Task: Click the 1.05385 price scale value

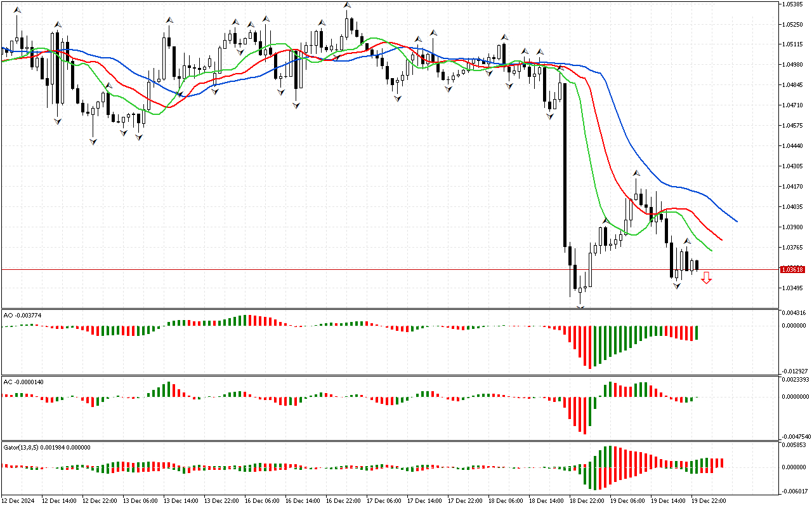Action: [x=792, y=4]
